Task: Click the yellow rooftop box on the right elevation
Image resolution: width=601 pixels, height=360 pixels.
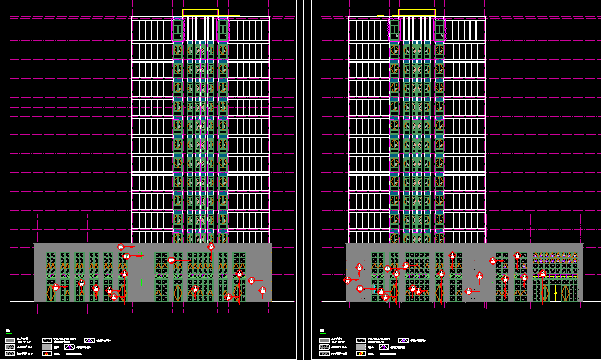Action: click(417, 13)
